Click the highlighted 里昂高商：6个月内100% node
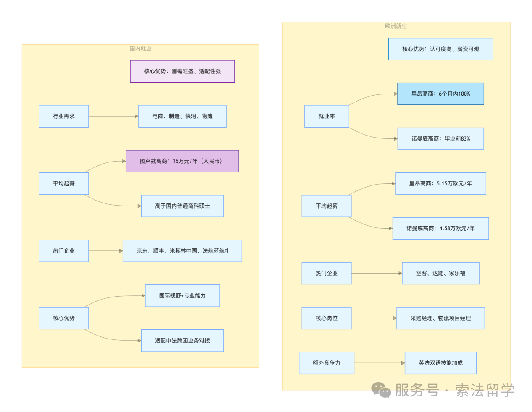The width and height of the screenshot is (532, 412). pos(440,94)
